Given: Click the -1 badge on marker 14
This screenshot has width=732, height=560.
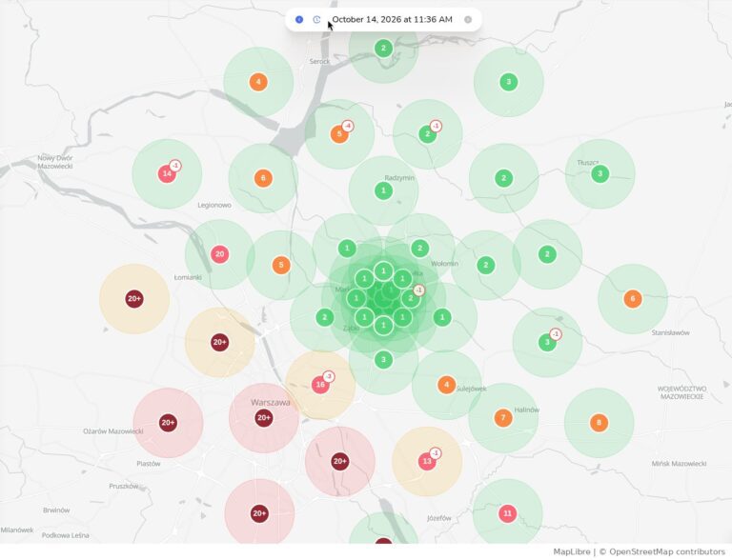Looking at the screenshot, I should [x=175, y=166].
